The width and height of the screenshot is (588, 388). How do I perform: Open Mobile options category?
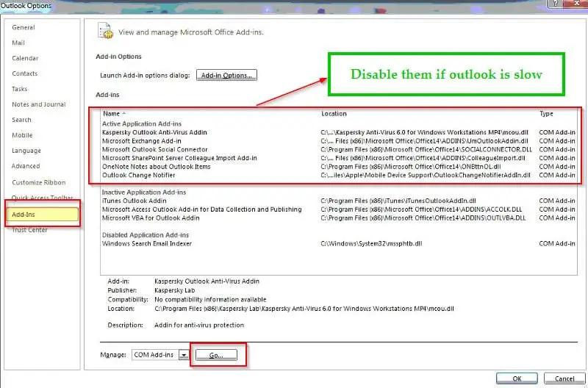point(22,135)
